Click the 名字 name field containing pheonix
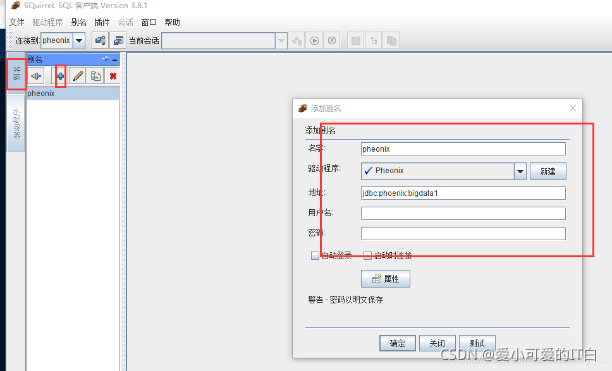 point(463,149)
